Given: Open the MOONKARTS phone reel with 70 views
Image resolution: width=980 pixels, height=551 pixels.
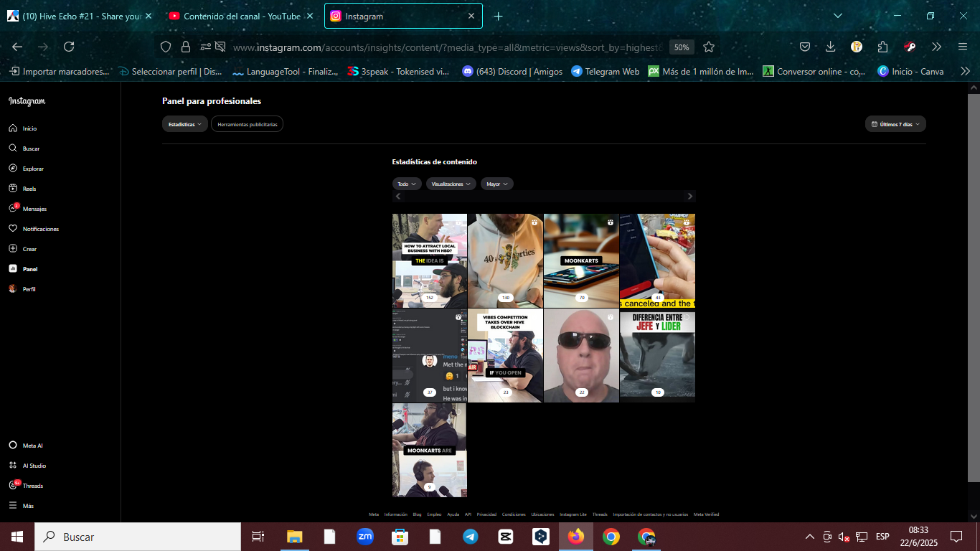Looking at the screenshot, I should point(581,260).
